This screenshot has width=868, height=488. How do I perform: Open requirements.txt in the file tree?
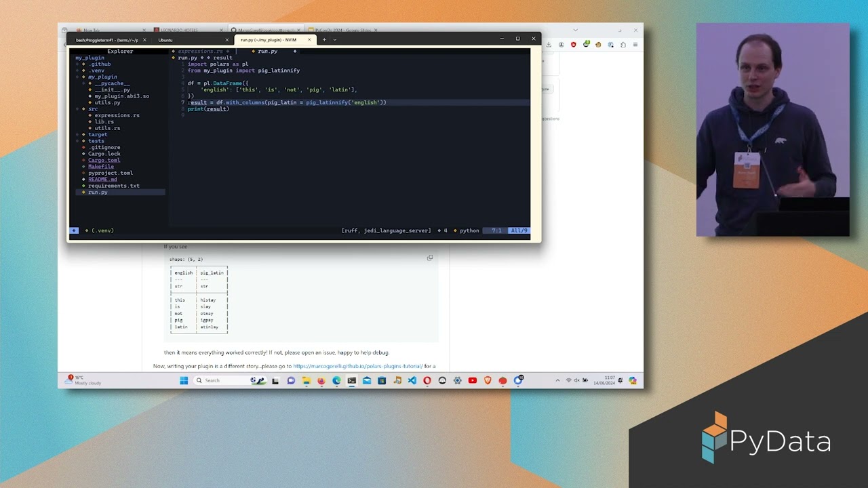[x=113, y=186]
